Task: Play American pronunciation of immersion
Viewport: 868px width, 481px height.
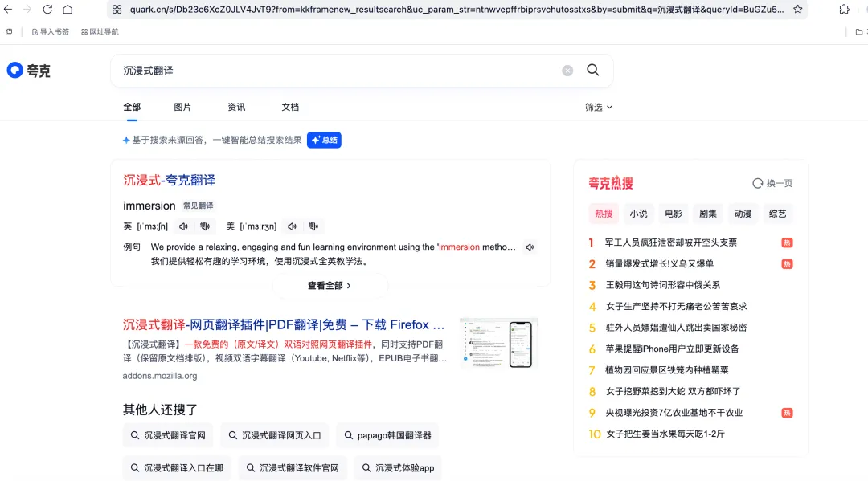Action: point(292,226)
